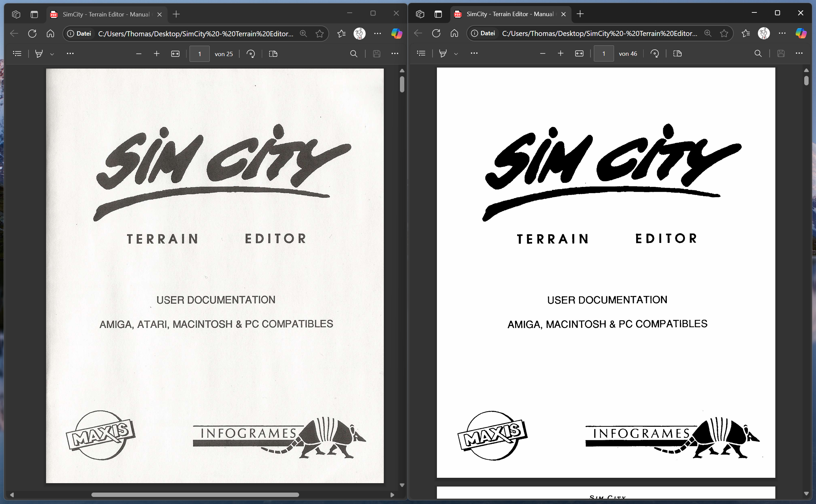Reload page in left Edge window
Viewport: 816px width, 504px height.
(32, 34)
